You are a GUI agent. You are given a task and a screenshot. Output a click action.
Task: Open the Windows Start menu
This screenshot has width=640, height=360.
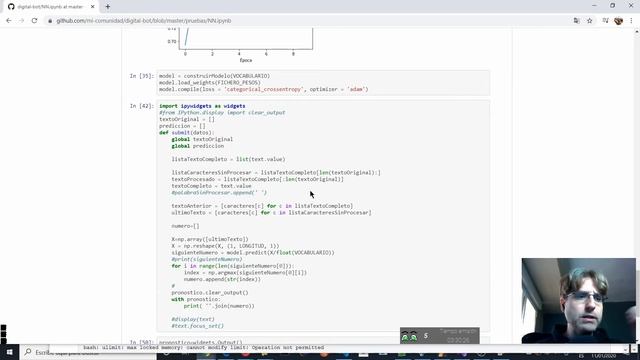(x=9, y=352)
